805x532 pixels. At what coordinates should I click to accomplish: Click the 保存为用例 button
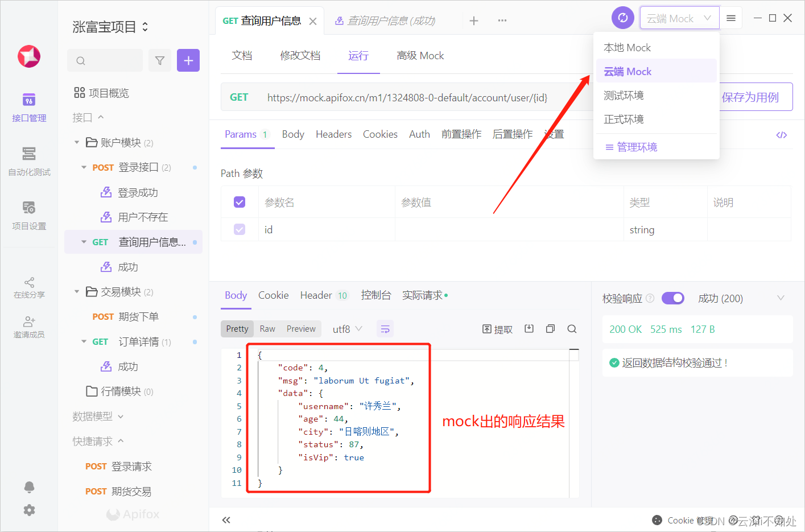[750, 97]
